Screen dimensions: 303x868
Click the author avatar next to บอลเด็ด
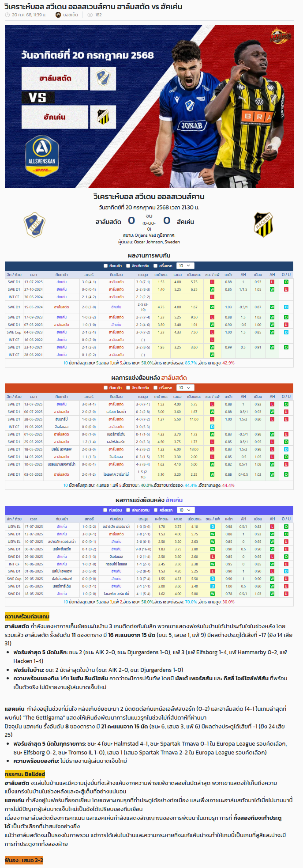(59, 15)
